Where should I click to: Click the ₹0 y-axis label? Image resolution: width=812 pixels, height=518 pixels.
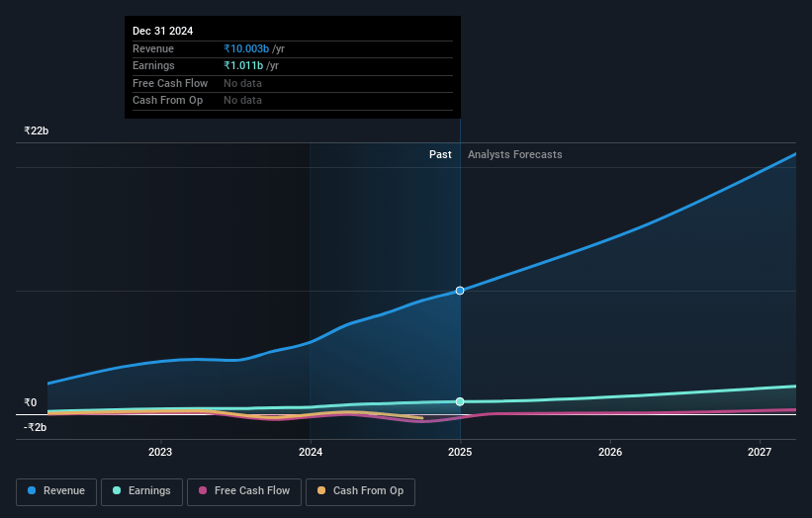(x=31, y=402)
